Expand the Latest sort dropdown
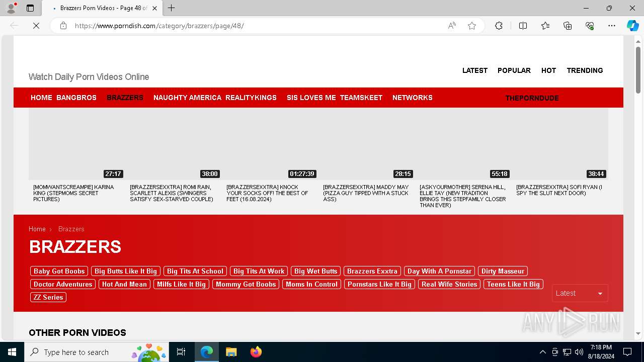 (580, 293)
